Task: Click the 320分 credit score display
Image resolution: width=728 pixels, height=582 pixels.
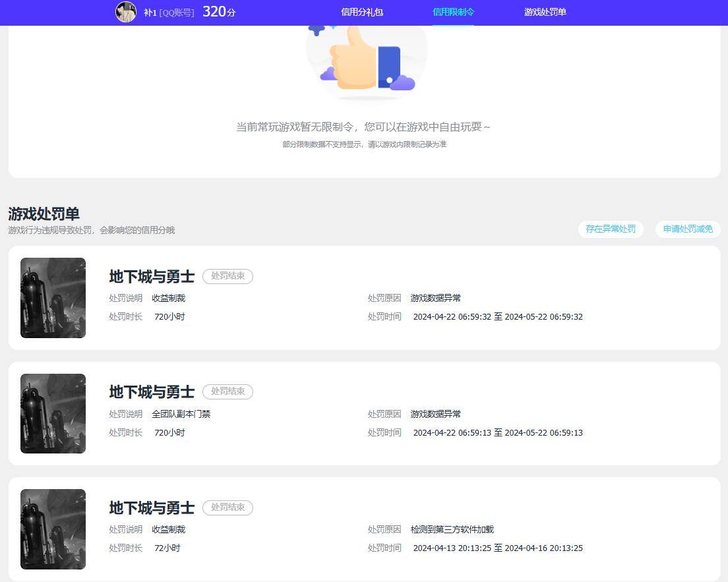Action: (x=218, y=11)
